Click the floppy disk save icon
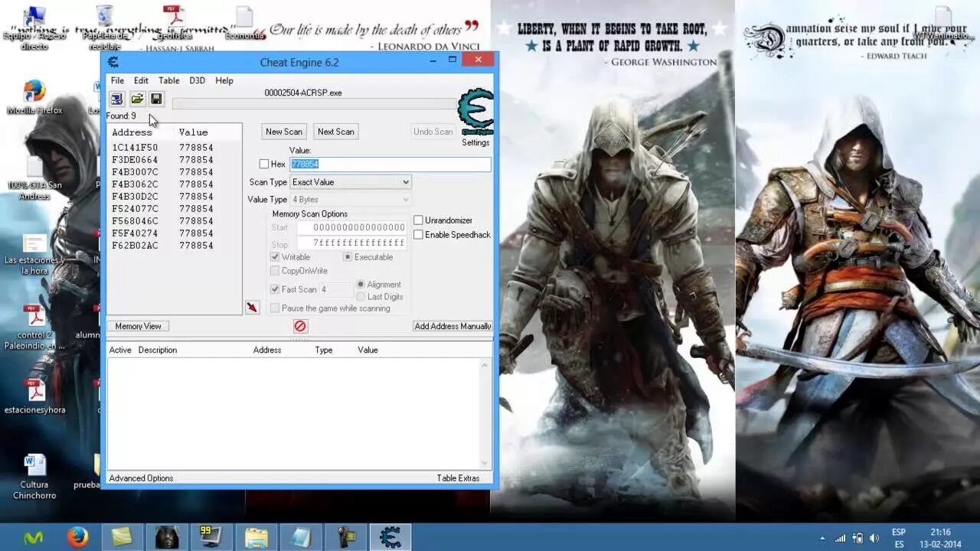The height and width of the screenshot is (551, 980). click(156, 99)
